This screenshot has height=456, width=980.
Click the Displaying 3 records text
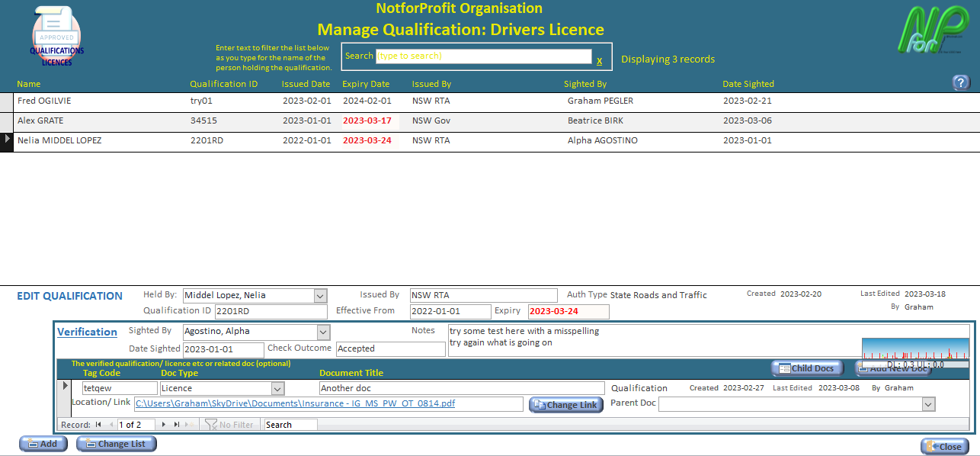(668, 59)
